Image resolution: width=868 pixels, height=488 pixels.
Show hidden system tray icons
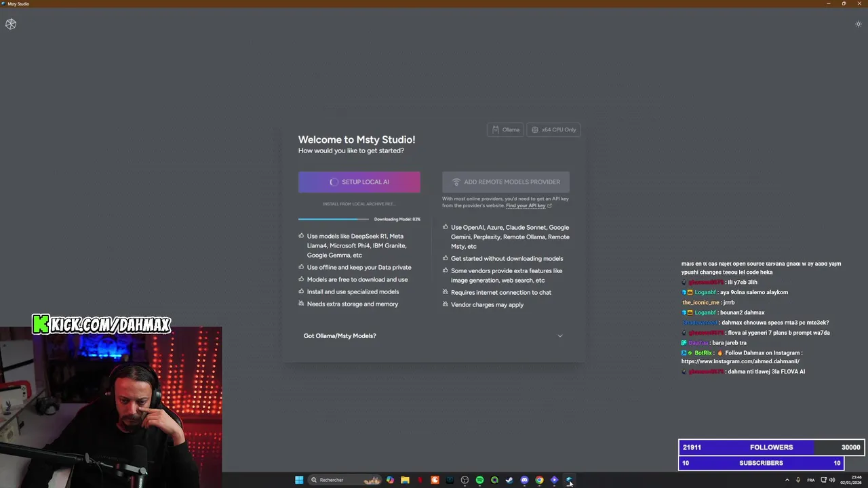point(787,480)
